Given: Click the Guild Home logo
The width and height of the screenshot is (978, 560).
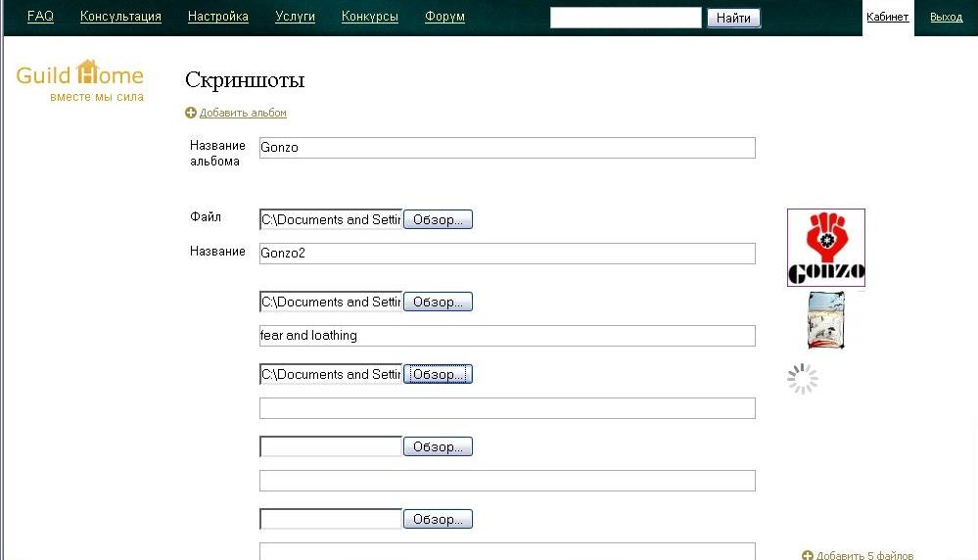Looking at the screenshot, I should coord(80,79).
